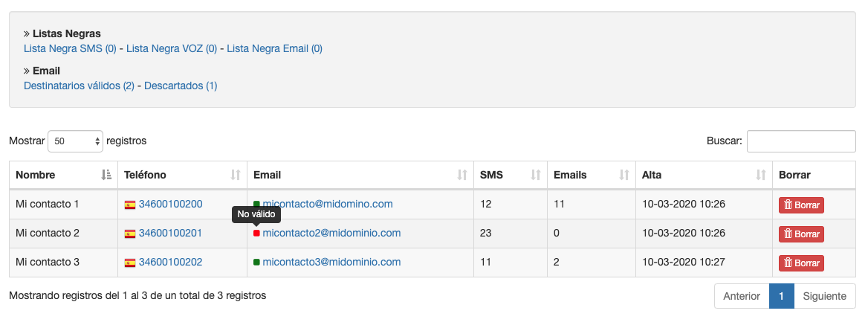Open Lista Negra SMS (0) list

[x=70, y=48]
